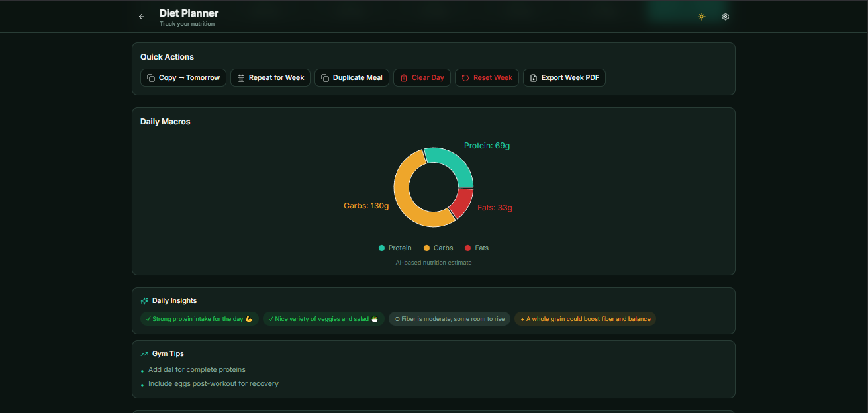Select the Strong protein intake insight chip
Viewport: 868px width, 413px height.
tap(199, 318)
